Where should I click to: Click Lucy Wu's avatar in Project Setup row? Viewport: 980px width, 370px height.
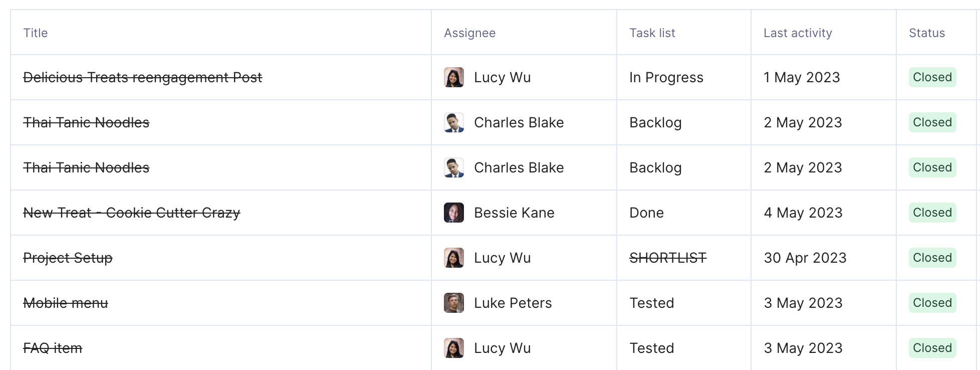click(454, 258)
